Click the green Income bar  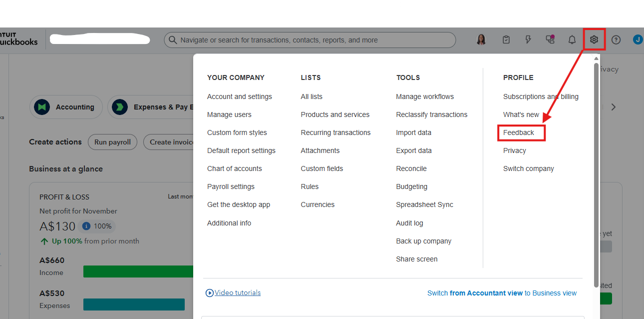(138, 271)
